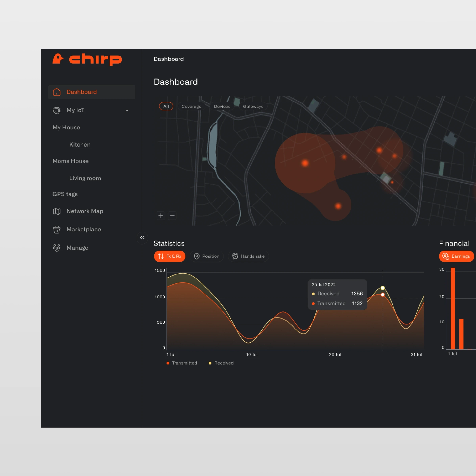Zoom in the map with plus button
This screenshot has height=476, width=476.
pyautogui.click(x=161, y=216)
